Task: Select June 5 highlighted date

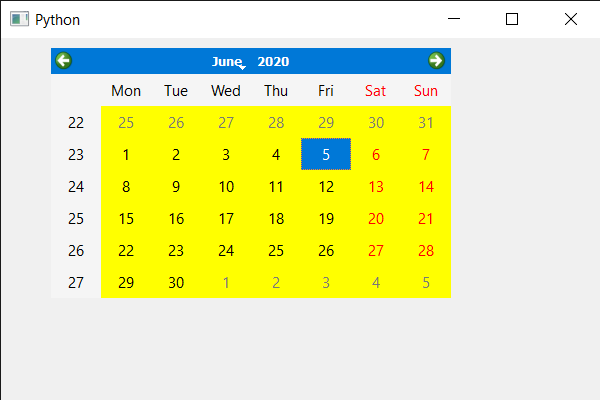Action: [326, 154]
